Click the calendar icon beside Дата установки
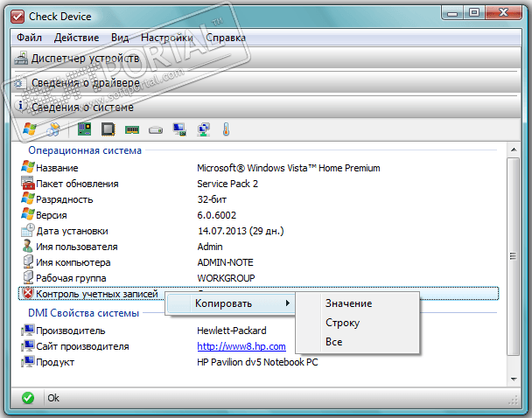The width and height of the screenshot is (532, 418). click(28, 230)
